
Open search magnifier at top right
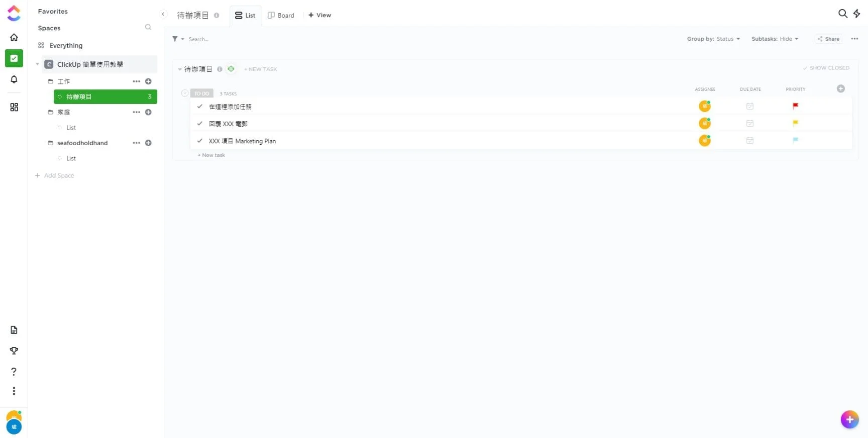843,14
